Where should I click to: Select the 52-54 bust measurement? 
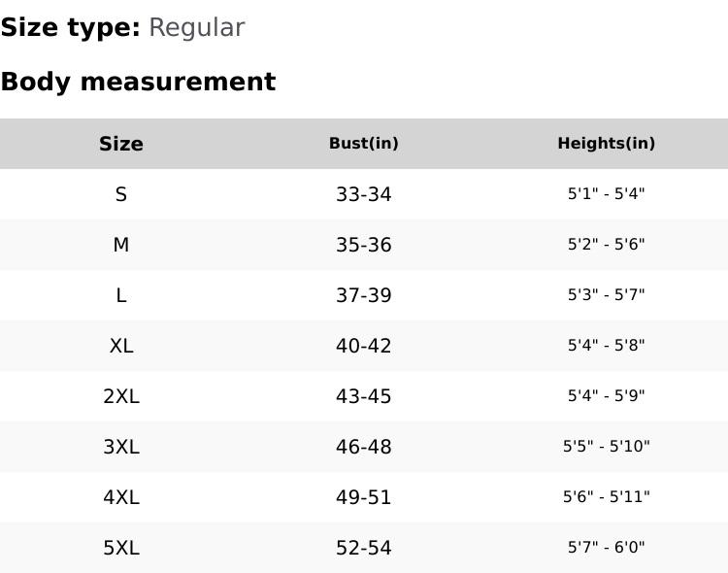364,548
